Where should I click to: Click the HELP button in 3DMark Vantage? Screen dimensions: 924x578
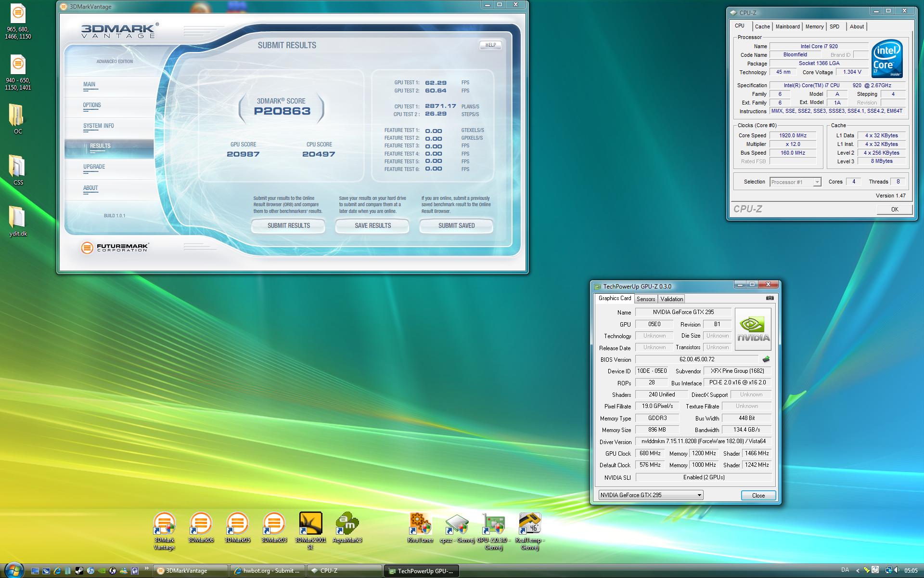pos(490,45)
